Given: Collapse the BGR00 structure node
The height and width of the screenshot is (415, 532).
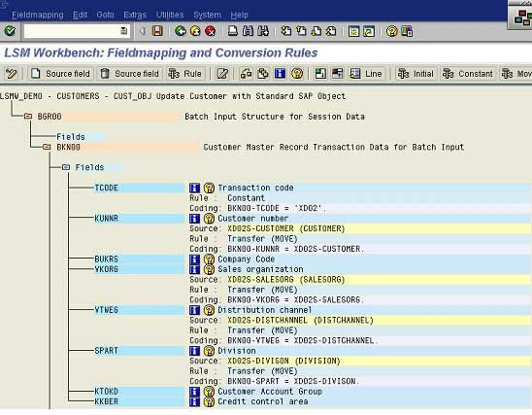Looking at the screenshot, I should point(28,117).
